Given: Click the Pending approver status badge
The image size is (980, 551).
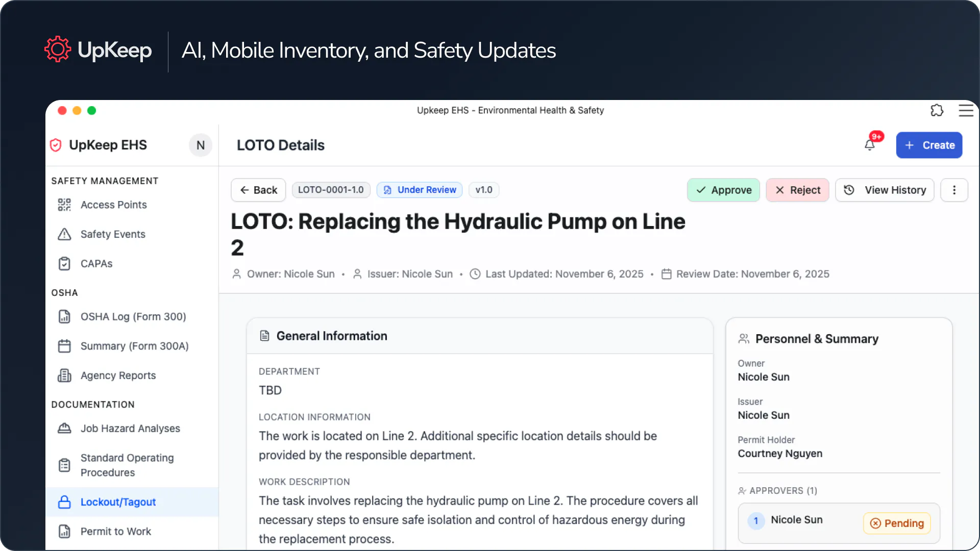Looking at the screenshot, I should point(897,523).
